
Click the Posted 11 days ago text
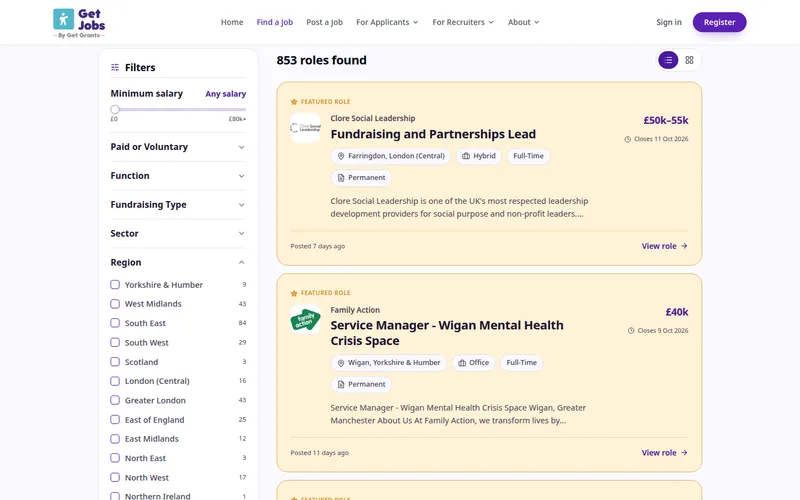pos(319,453)
